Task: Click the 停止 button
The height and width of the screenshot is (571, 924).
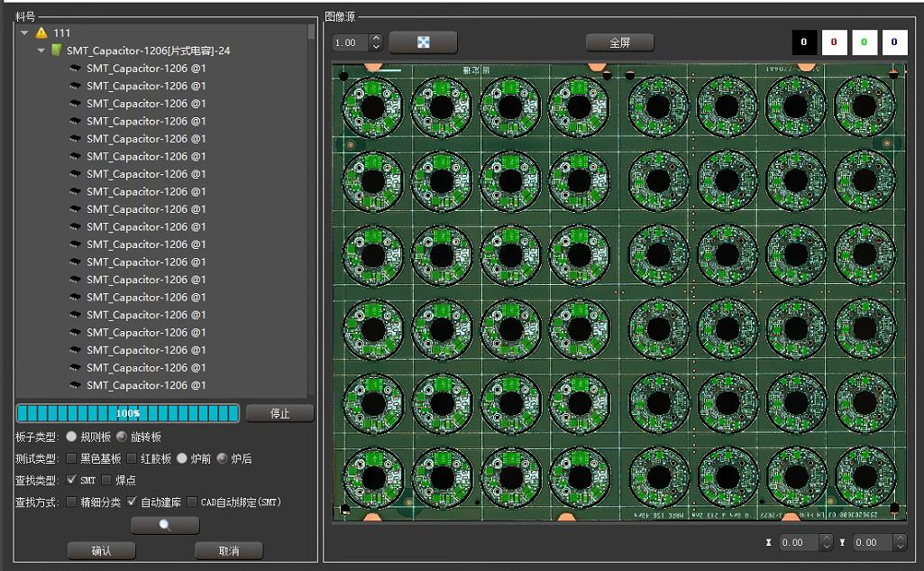Action: click(x=279, y=413)
